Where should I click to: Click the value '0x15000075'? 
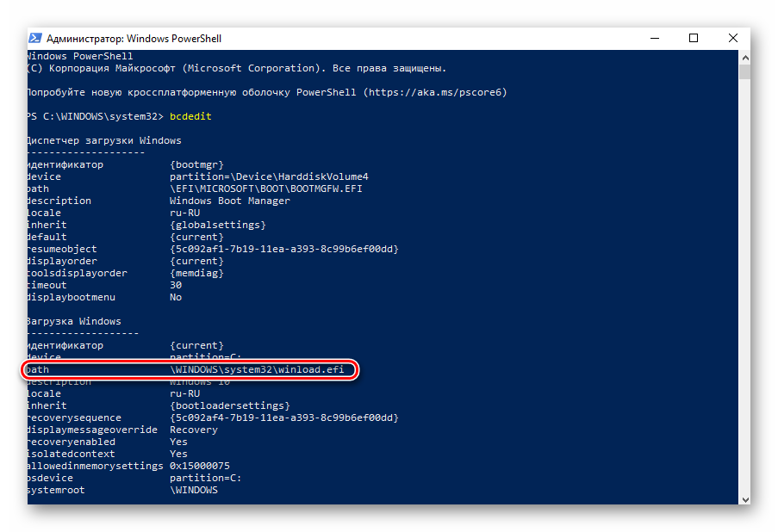tap(200, 466)
